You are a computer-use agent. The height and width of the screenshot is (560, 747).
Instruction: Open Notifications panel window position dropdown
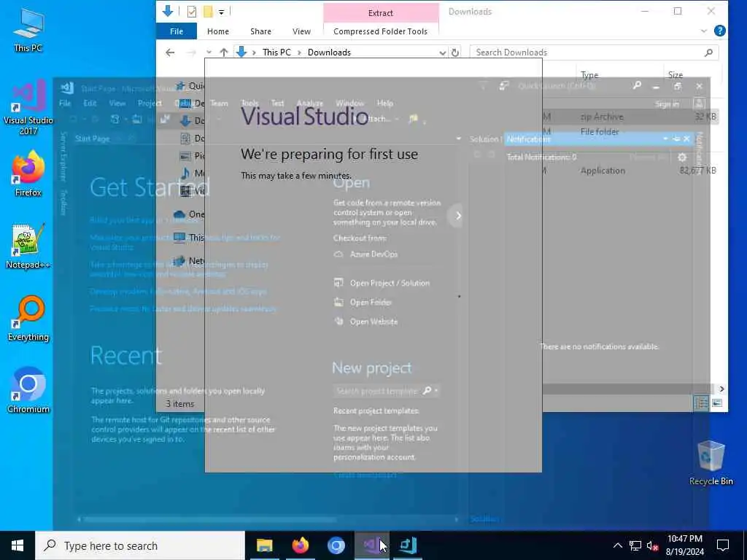click(x=665, y=139)
